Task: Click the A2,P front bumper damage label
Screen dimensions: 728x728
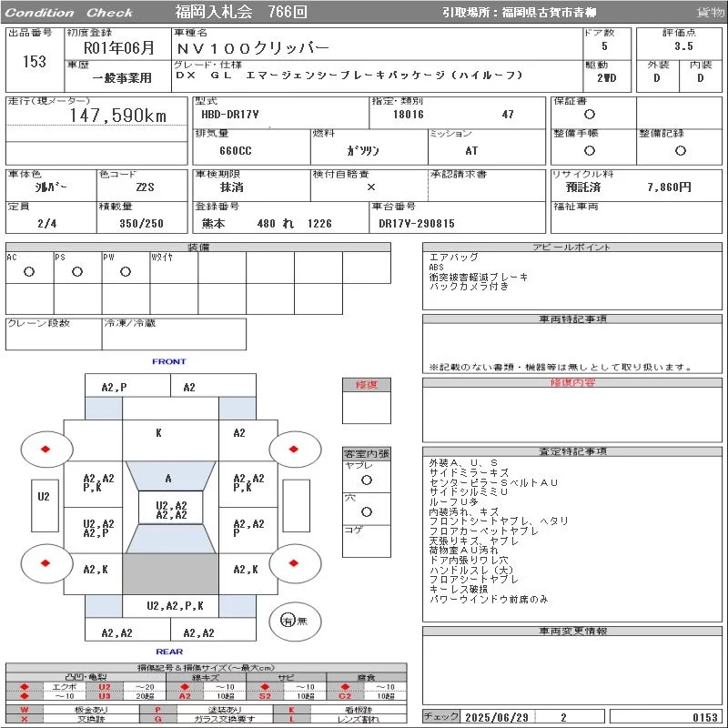Action: pos(115,388)
